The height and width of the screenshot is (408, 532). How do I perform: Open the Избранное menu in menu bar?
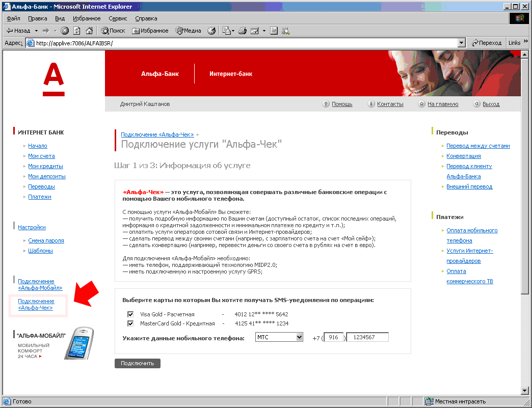point(87,19)
